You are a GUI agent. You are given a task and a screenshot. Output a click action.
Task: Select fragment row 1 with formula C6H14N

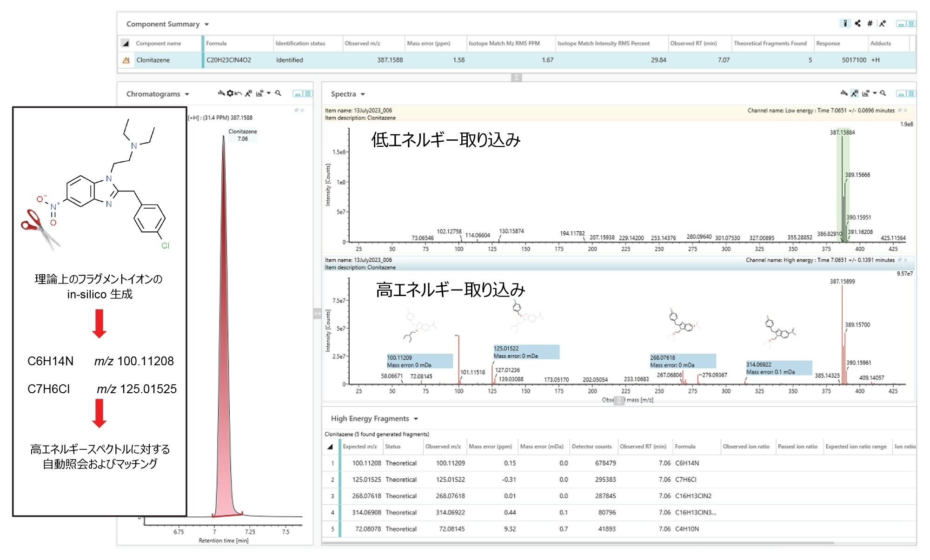coord(619,463)
